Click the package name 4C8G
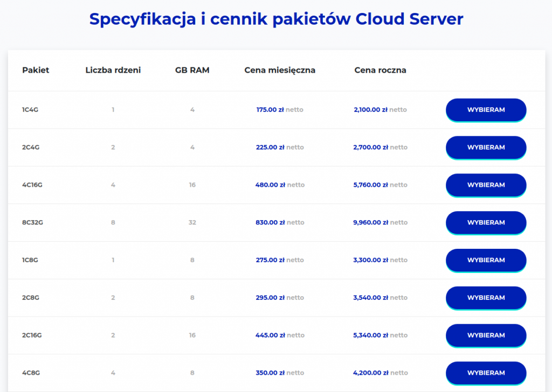 [x=31, y=373]
